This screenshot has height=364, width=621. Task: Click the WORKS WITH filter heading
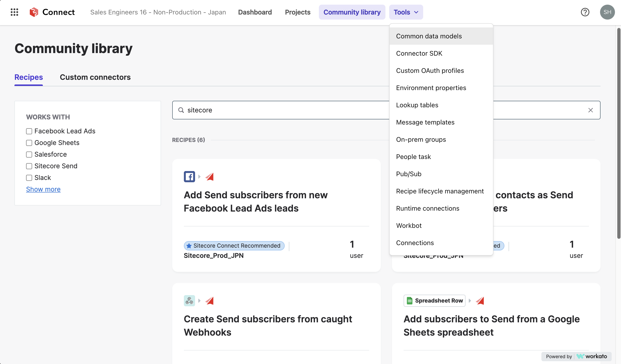[48, 117]
